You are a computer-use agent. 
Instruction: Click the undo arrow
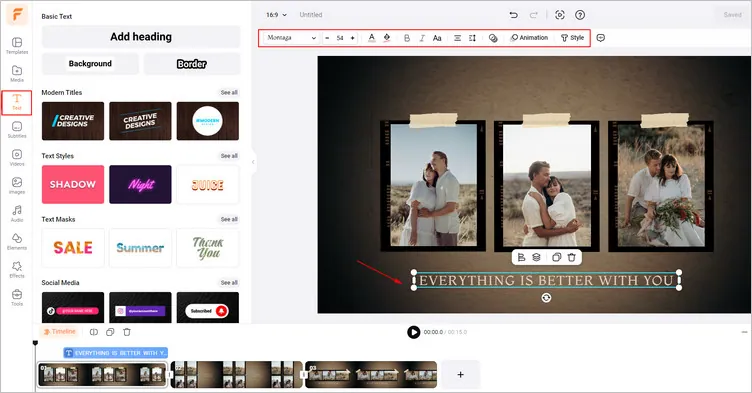tap(514, 15)
